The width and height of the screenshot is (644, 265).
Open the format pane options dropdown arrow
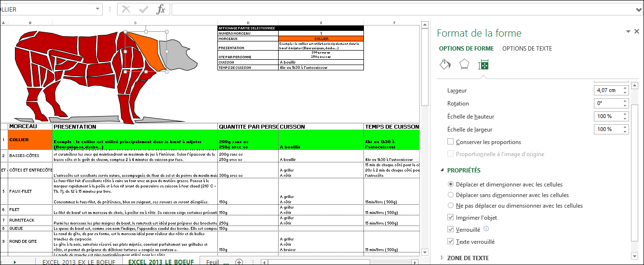click(628, 31)
